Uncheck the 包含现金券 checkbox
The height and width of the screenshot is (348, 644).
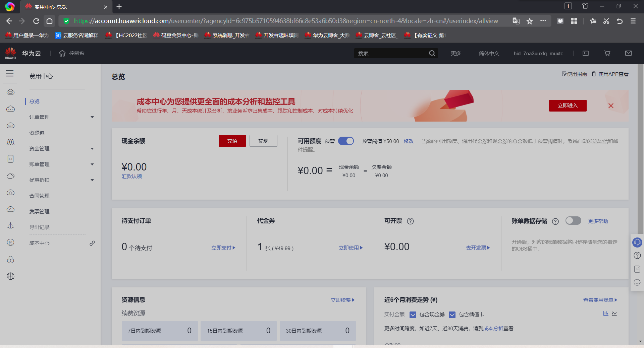coord(413,315)
